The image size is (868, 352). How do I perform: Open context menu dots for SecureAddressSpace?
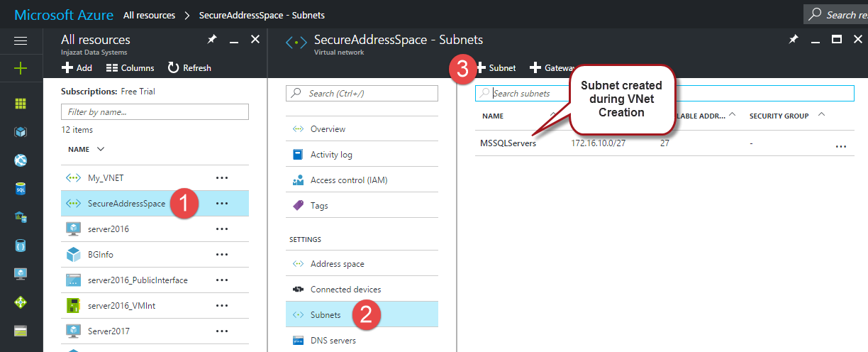(222, 203)
